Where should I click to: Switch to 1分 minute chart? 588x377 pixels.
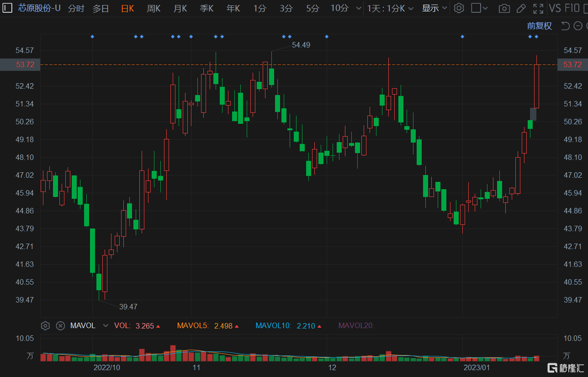pyautogui.click(x=260, y=8)
